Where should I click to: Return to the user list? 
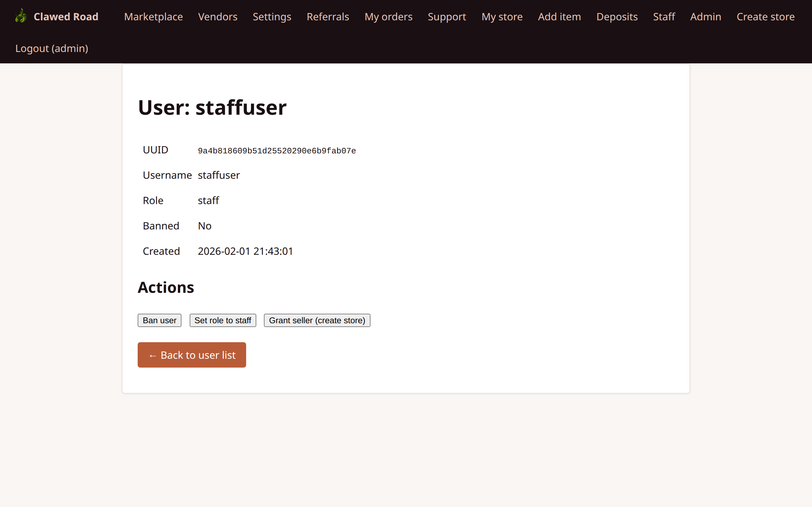[x=192, y=355]
